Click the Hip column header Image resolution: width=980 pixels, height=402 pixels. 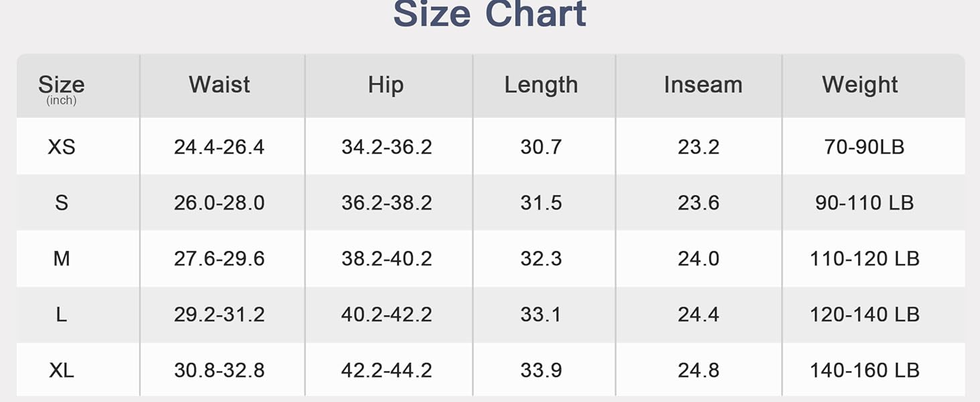pyautogui.click(x=386, y=85)
